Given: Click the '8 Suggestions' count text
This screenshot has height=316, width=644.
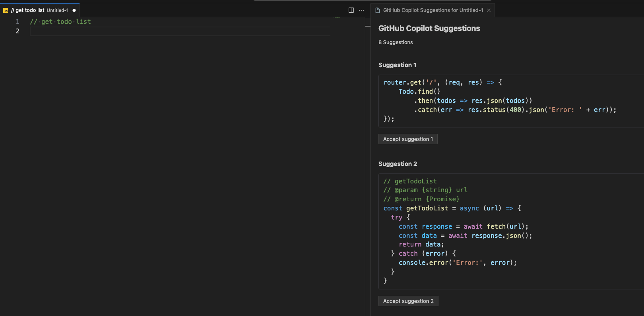Looking at the screenshot, I should (396, 42).
